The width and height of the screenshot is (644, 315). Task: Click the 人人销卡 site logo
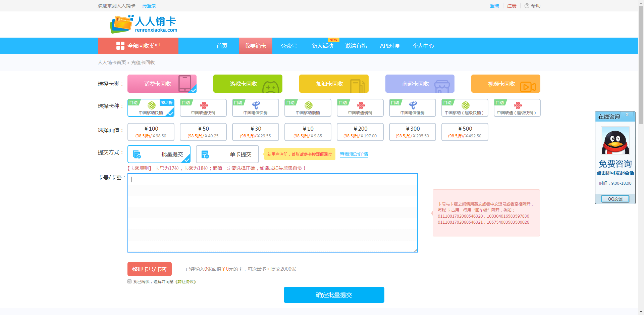(144, 24)
